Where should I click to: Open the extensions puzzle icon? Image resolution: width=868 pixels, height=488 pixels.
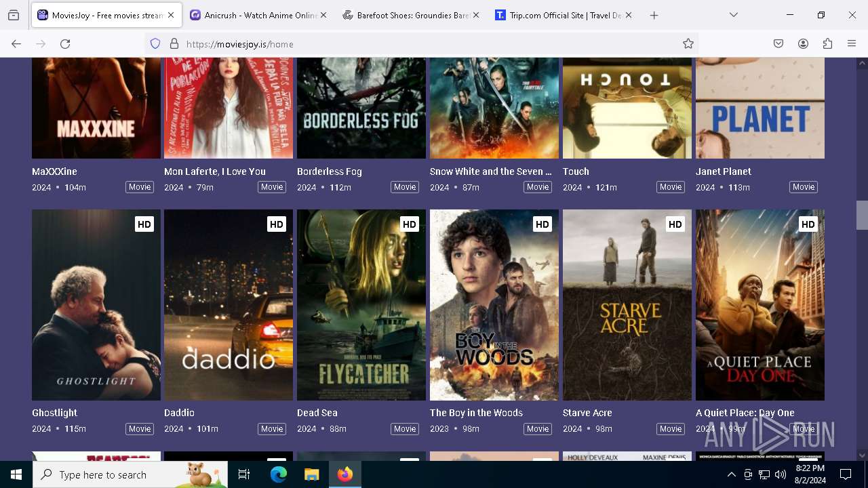coord(827,44)
